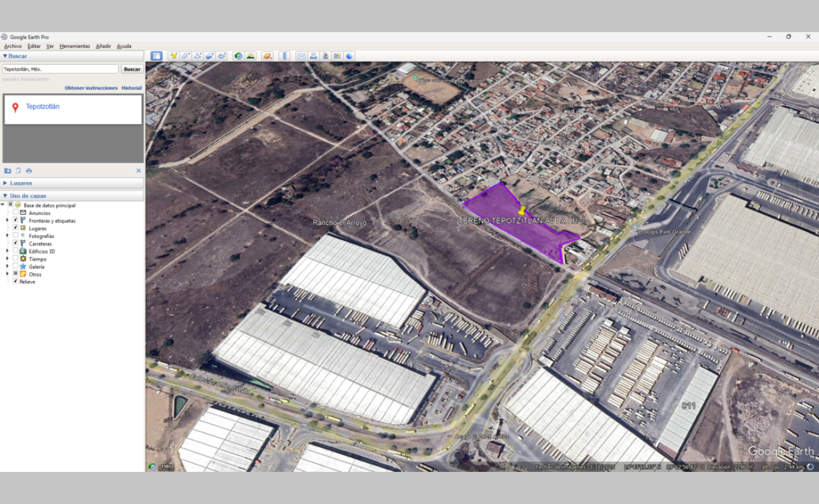Uncheck the Carreteras layer
This screenshot has height=504, width=819.
16,244
